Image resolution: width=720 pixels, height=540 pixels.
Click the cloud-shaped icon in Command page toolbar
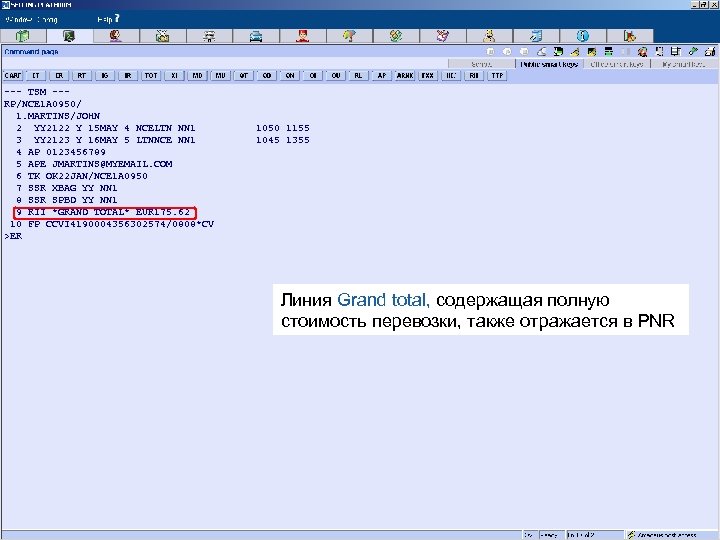pyautogui.click(x=542, y=51)
